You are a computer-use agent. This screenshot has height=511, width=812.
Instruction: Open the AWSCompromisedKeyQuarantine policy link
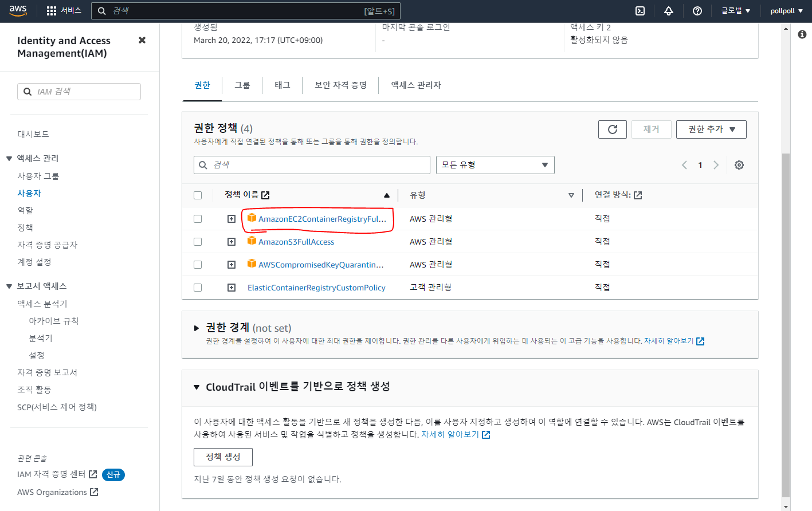[x=321, y=265]
